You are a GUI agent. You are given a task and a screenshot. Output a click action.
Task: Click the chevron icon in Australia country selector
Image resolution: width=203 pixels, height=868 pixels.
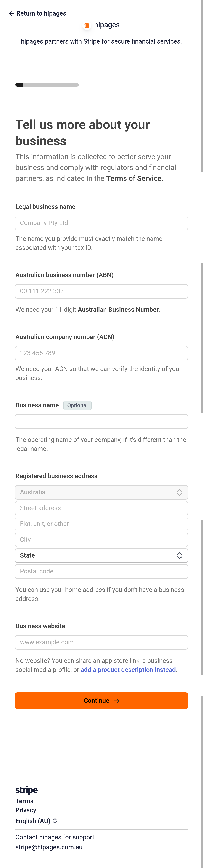179,492
